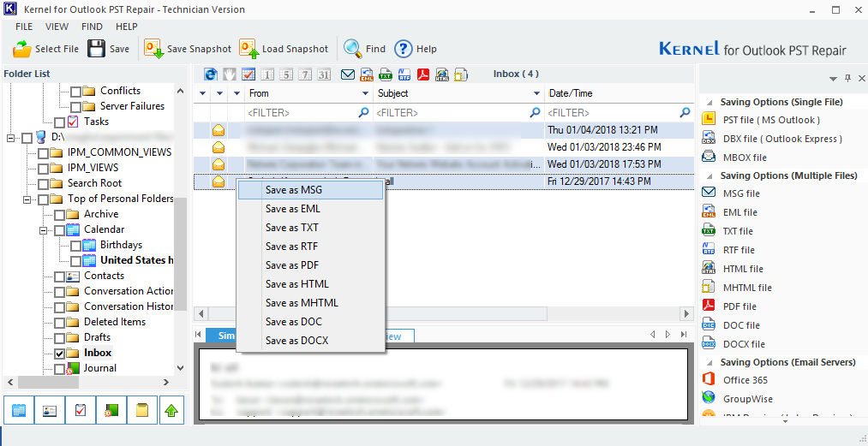868x446 pixels.
Task: Select the email dated Thu 01/04/2018 13:21 PM
Action: [x=443, y=130]
